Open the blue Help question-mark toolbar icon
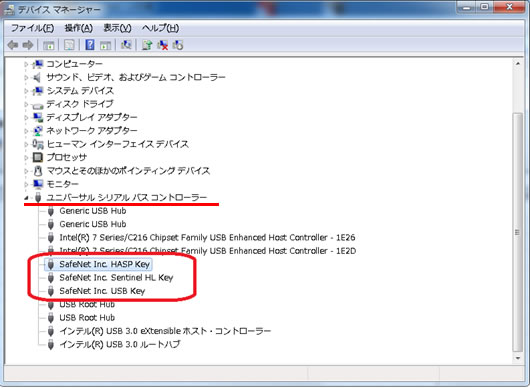 (x=90, y=45)
